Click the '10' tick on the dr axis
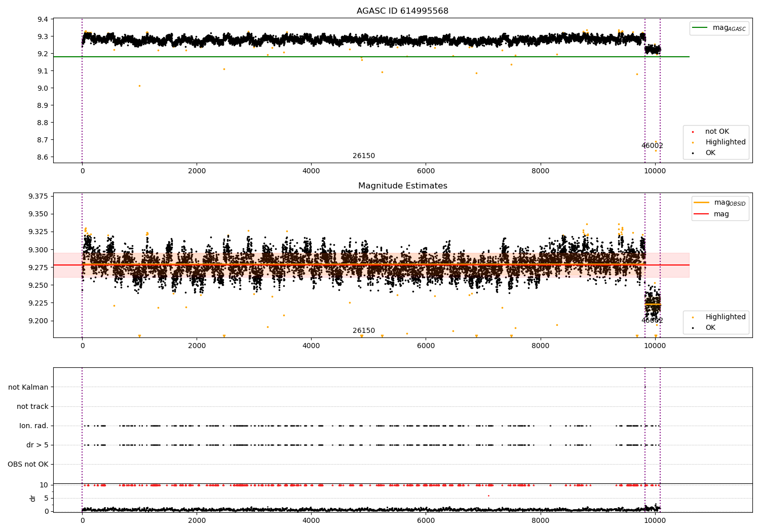 [44, 485]
